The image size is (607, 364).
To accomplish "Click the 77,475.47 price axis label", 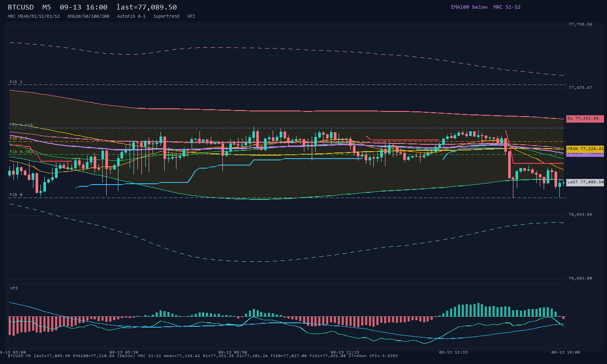I will pos(580,88).
